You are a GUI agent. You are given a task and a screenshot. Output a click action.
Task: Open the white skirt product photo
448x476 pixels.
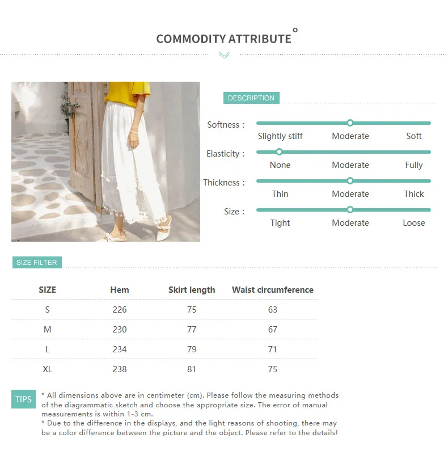pos(105,162)
